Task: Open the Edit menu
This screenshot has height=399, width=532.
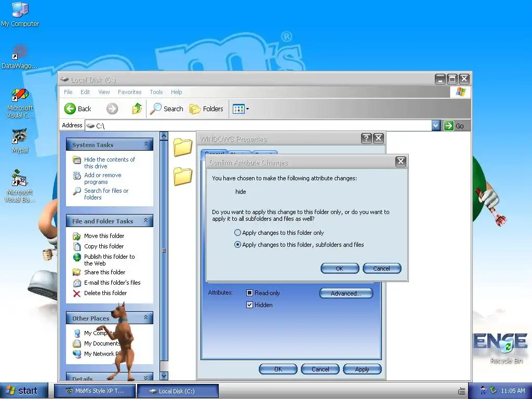Action: 85,92
